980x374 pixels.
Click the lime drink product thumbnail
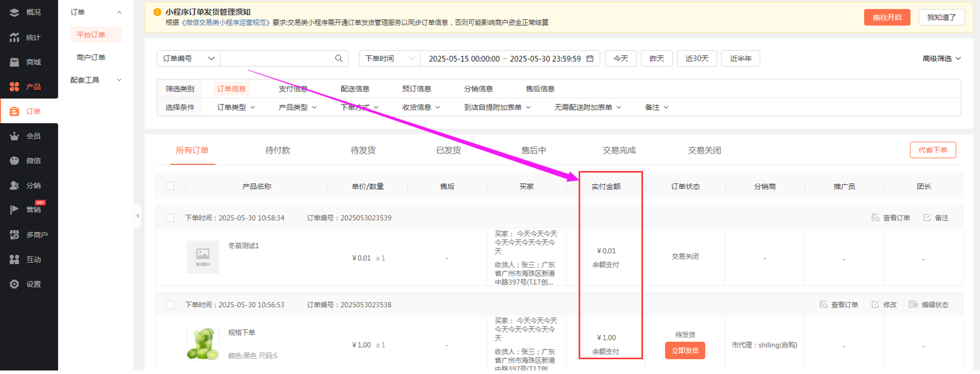pos(203,344)
